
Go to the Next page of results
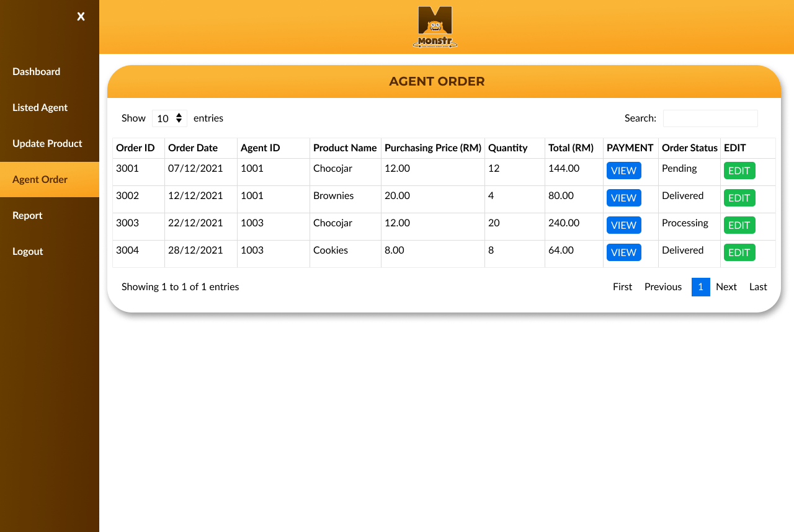(x=726, y=286)
